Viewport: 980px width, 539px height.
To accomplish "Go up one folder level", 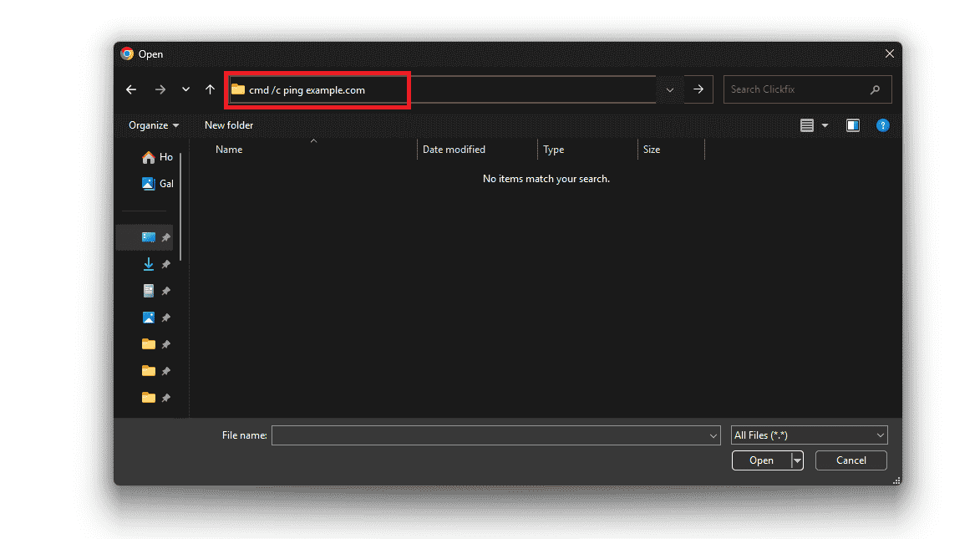I will 210,89.
